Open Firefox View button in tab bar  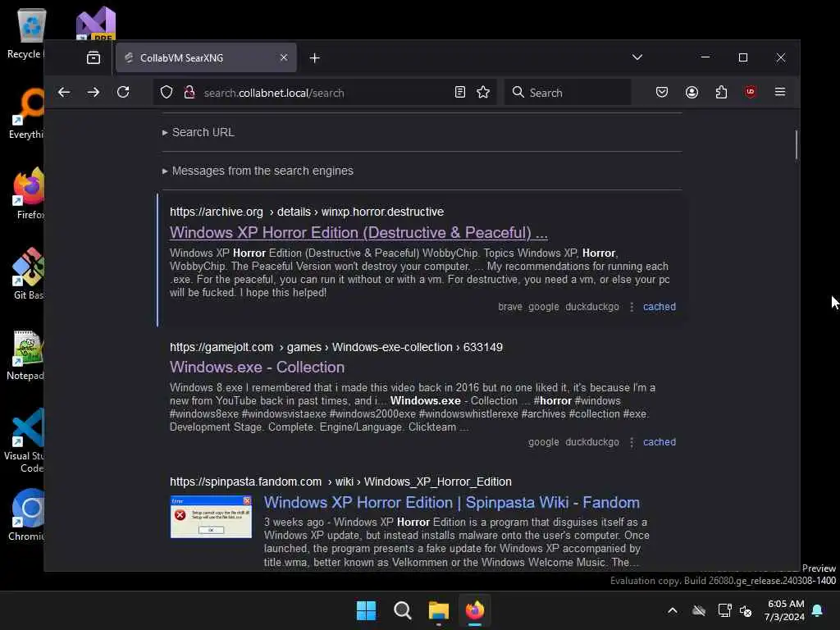pyautogui.click(x=94, y=57)
